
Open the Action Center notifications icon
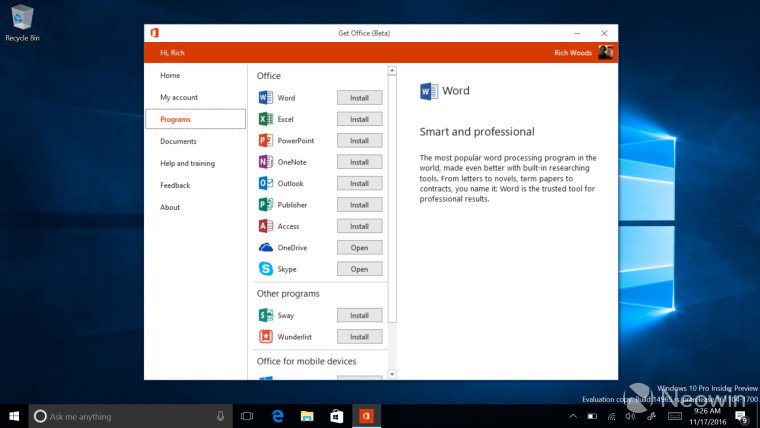coord(742,417)
